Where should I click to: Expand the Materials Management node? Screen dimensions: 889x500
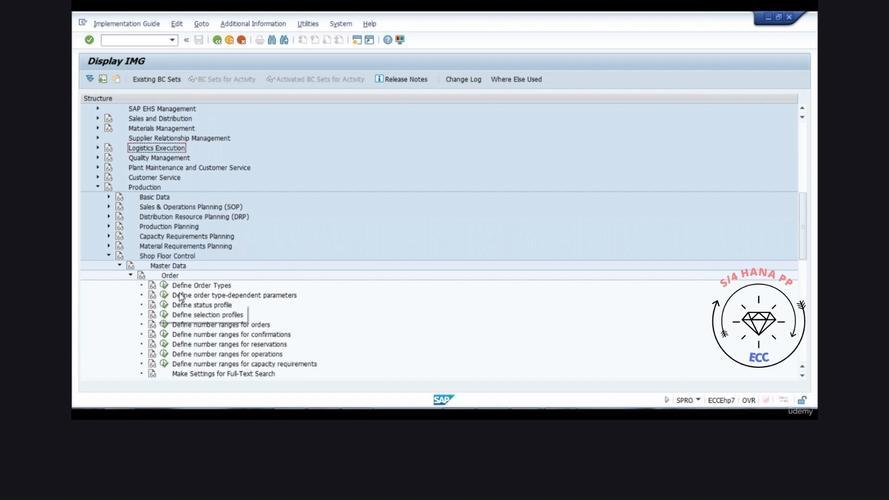(x=98, y=128)
